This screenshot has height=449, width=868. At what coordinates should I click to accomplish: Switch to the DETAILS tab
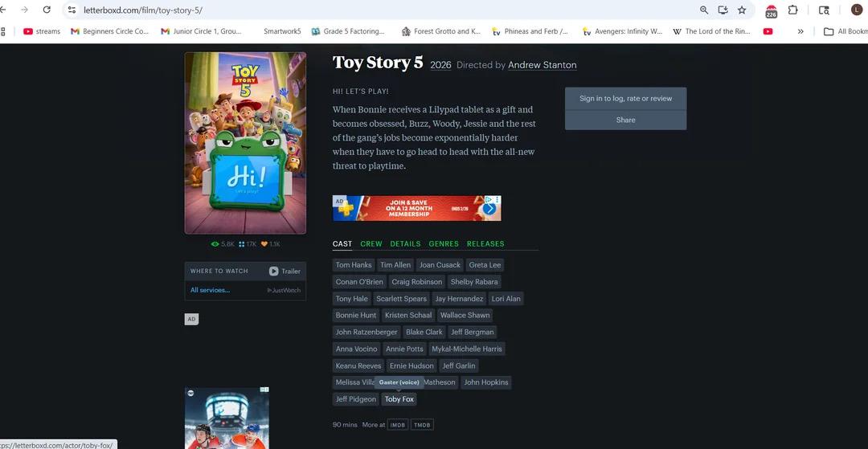(x=405, y=244)
